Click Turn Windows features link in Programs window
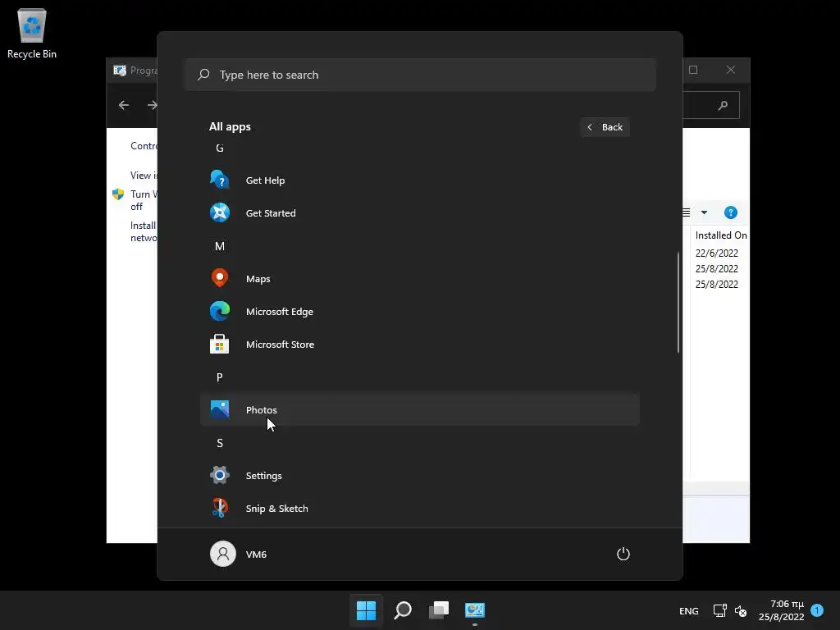Image resolution: width=840 pixels, height=630 pixels. (144, 200)
